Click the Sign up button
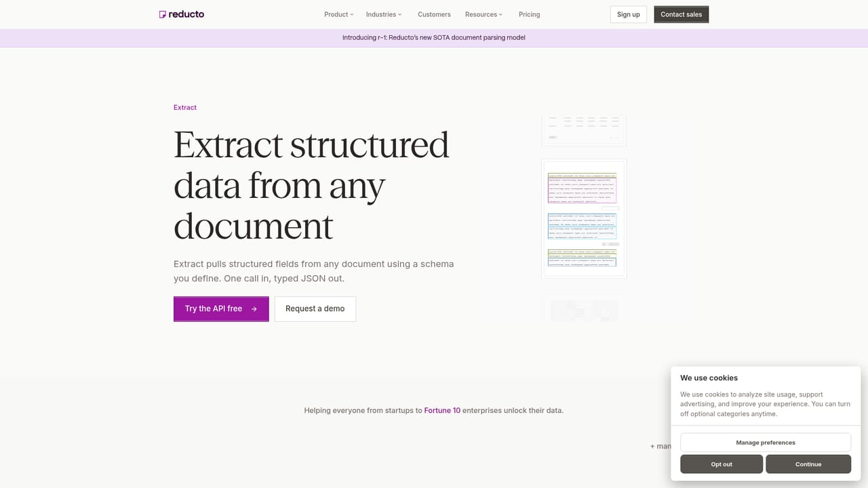 [629, 14]
